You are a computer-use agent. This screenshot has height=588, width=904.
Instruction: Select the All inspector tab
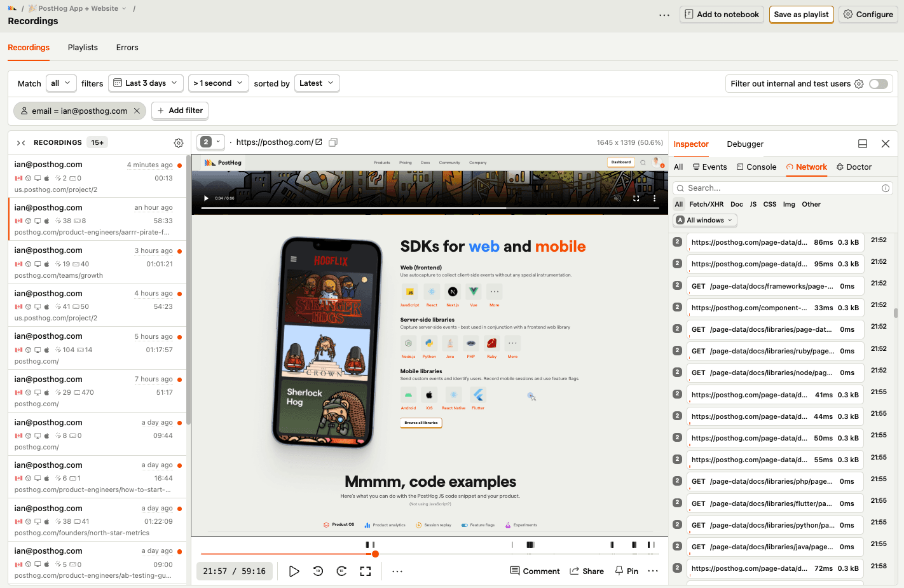[x=678, y=167]
